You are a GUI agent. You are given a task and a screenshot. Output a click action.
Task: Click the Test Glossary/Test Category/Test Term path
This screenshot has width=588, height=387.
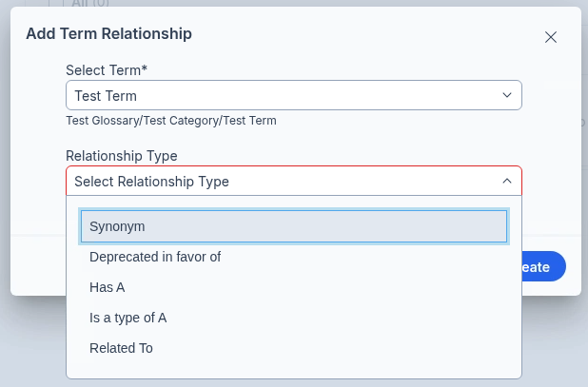(171, 121)
